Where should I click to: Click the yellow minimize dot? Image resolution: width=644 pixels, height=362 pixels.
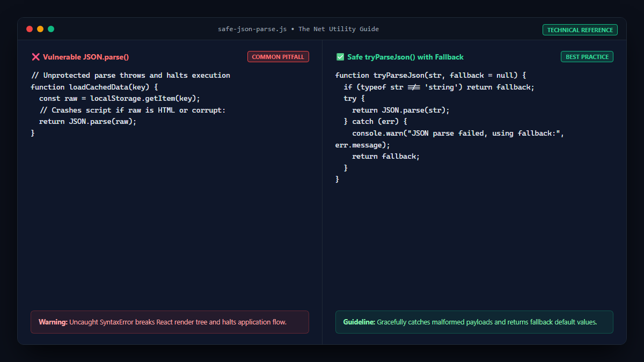point(40,29)
